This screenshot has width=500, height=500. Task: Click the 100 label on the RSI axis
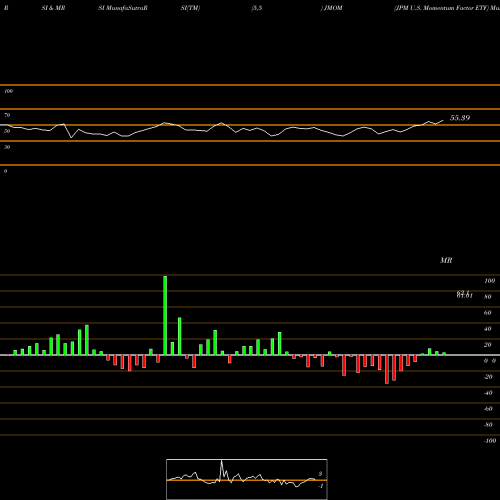tap(8, 91)
